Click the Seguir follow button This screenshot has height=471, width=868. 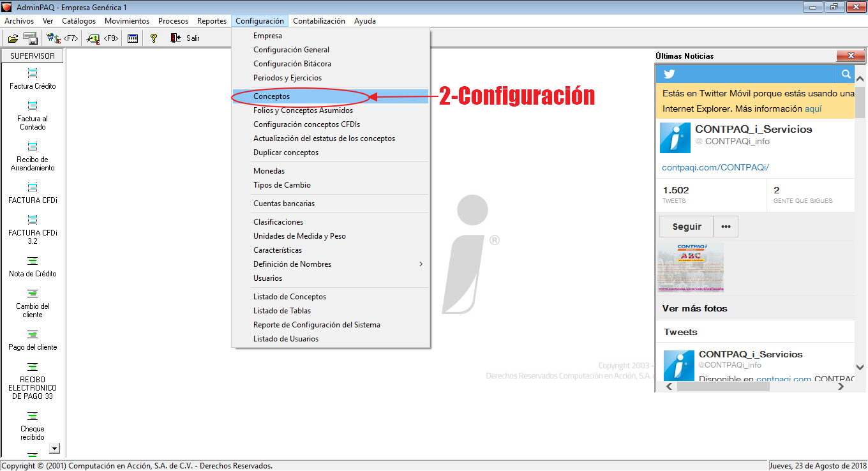coord(687,227)
